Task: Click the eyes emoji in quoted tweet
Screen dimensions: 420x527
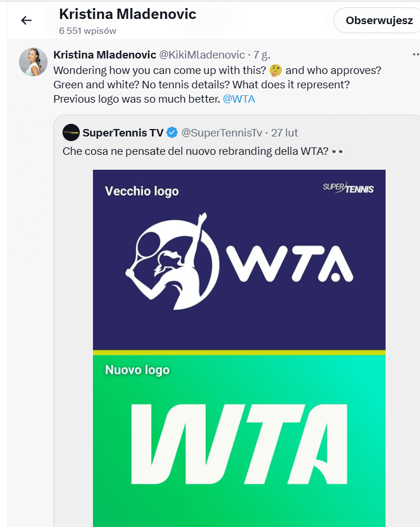Action: click(x=338, y=151)
